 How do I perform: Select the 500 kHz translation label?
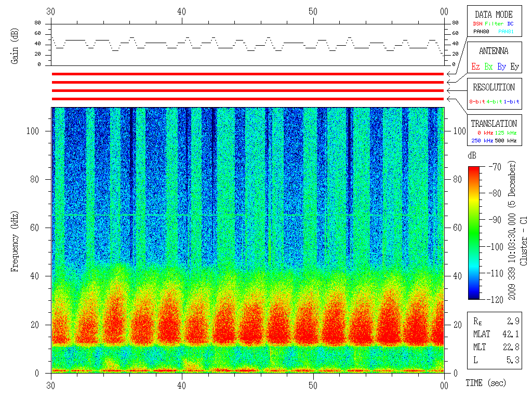tap(506, 140)
